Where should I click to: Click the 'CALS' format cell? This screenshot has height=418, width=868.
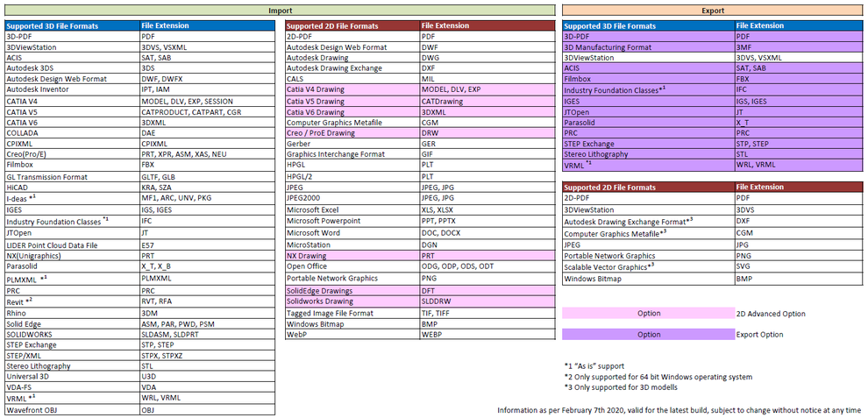[352, 79]
